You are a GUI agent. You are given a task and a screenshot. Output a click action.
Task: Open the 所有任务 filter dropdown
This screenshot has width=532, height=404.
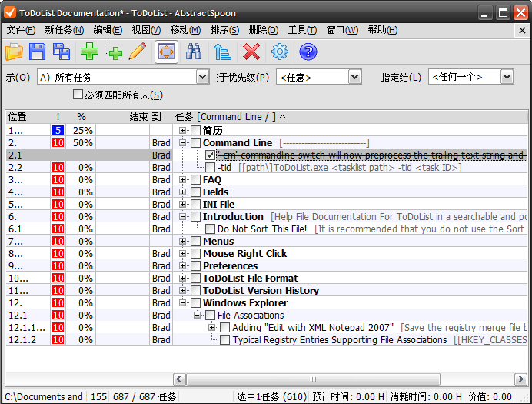(202, 77)
